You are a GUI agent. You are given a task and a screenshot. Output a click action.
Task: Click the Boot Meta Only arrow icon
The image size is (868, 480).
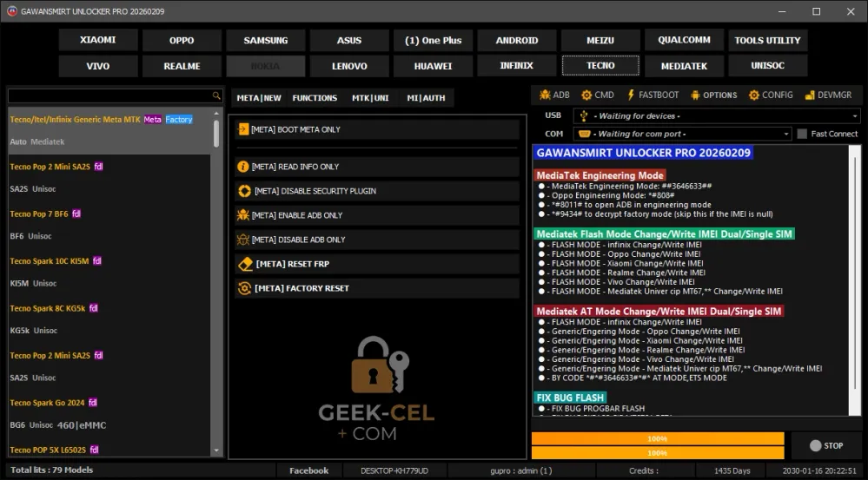243,129
